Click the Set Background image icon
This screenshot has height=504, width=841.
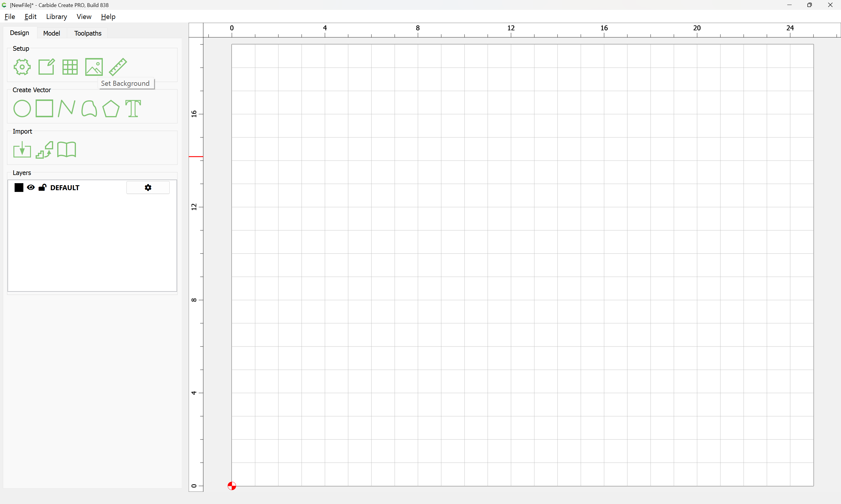click(94, 67)
